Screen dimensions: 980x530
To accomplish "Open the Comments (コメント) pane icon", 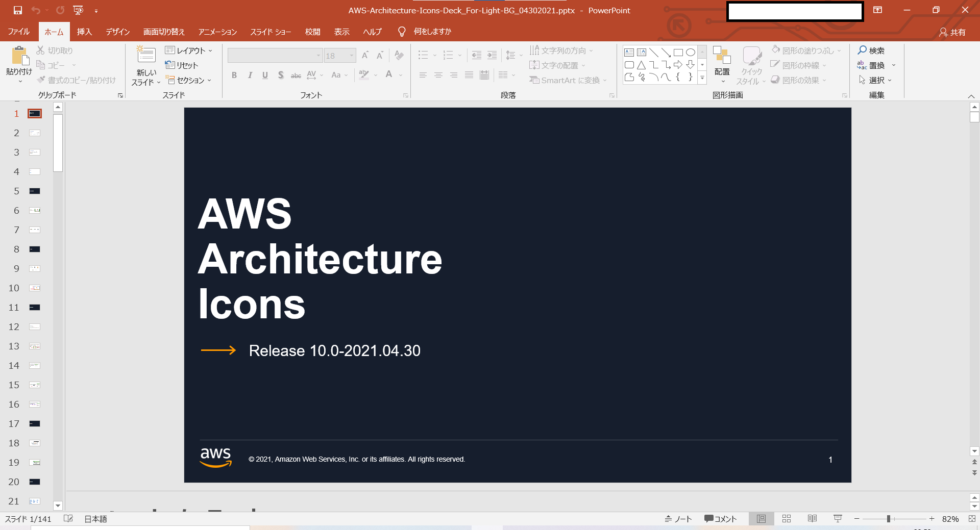I will point(709,519).
